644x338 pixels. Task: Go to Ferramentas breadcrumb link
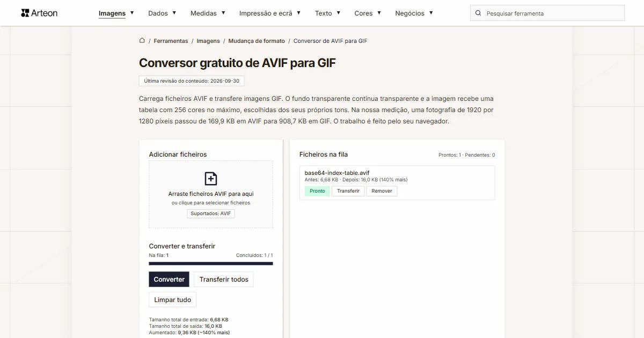coord(171,41)
